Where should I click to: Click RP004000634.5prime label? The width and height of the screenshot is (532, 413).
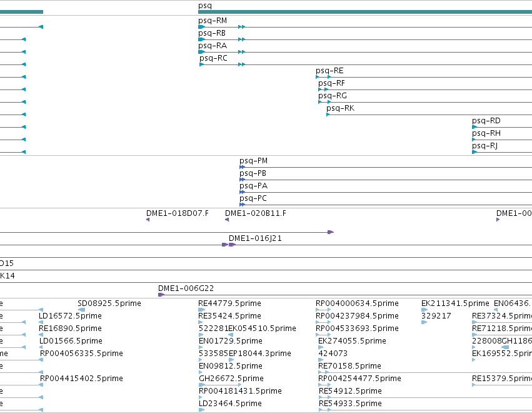tap(357, 303)
